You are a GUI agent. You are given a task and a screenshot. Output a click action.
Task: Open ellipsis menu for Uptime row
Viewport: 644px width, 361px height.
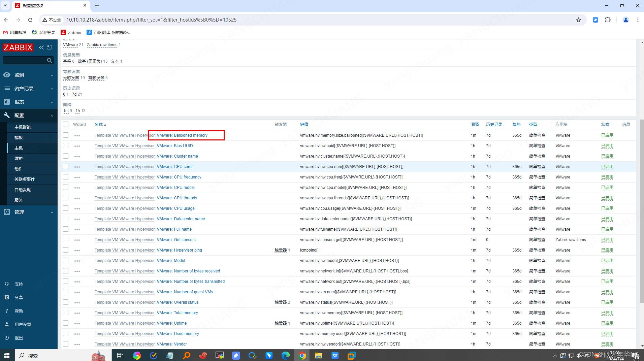tap(77, 323)
